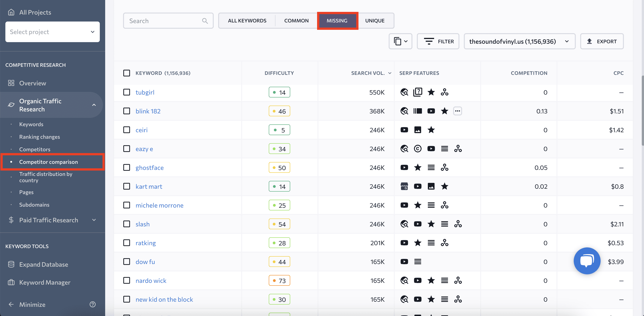Switch to the All Keywords tab
Image resolution: width=644 pixels, height=316 pixels.
tap(247, 21)
